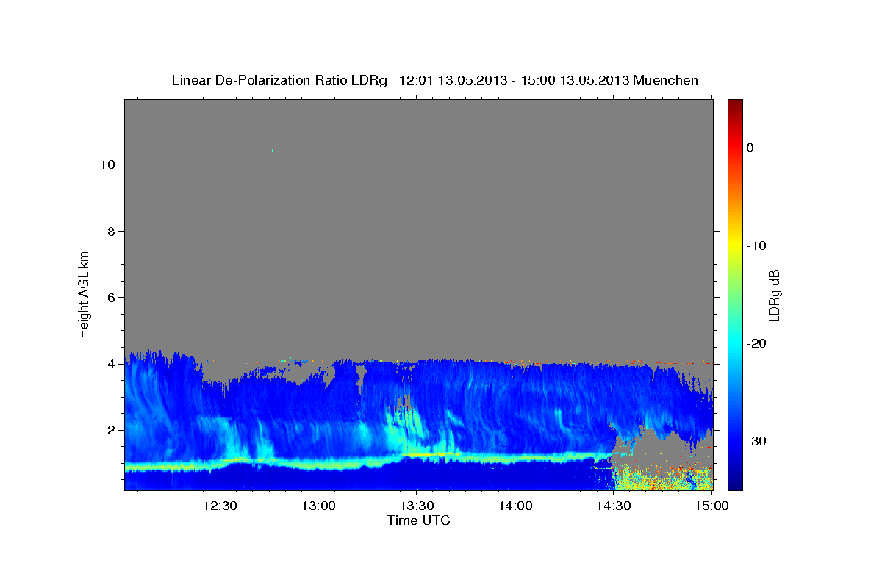This screenshot has height=588, width=882.
Task: Click the dark blue bottom of colorbar
Action: click(x=735, y=481)
